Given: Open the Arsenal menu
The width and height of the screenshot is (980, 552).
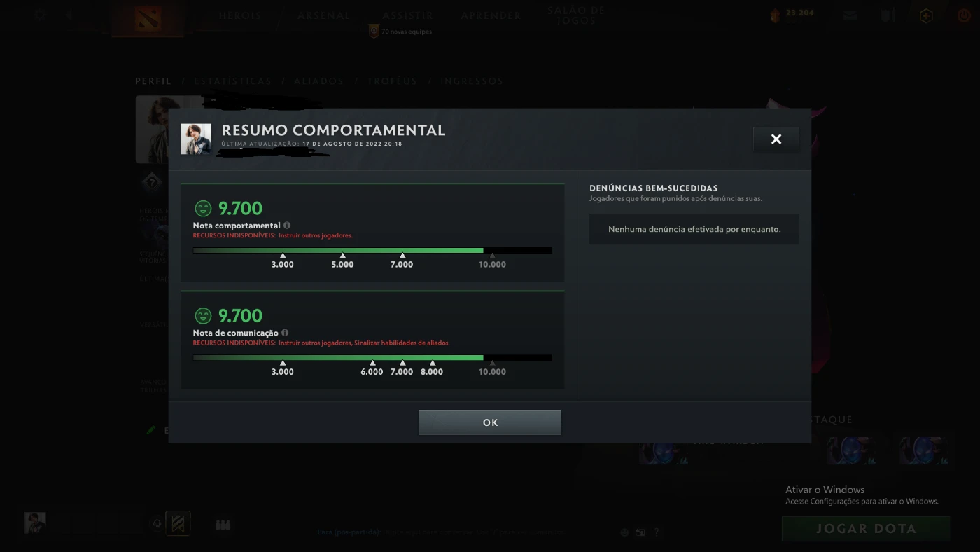Looking at the screenshot, I should click(324, 15).
